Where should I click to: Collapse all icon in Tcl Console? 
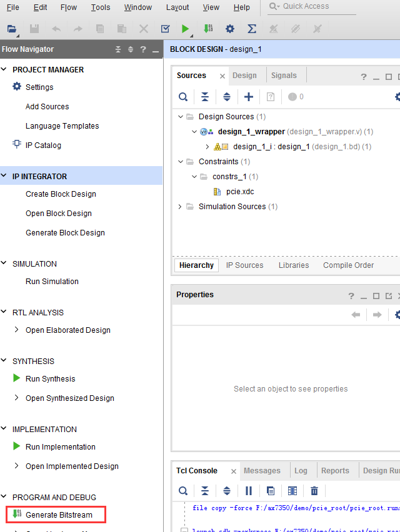click(x=205, y=491)
